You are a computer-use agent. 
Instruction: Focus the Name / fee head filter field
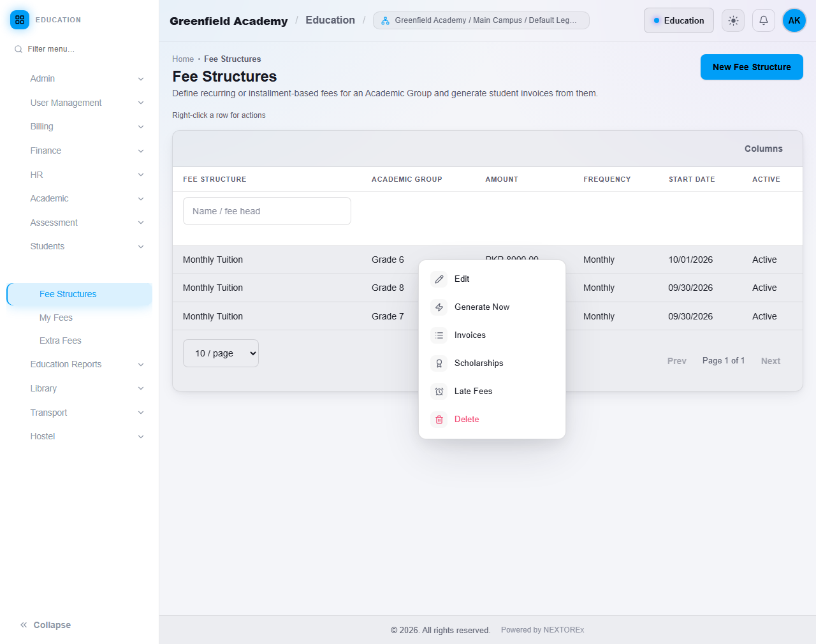[267, 211]
